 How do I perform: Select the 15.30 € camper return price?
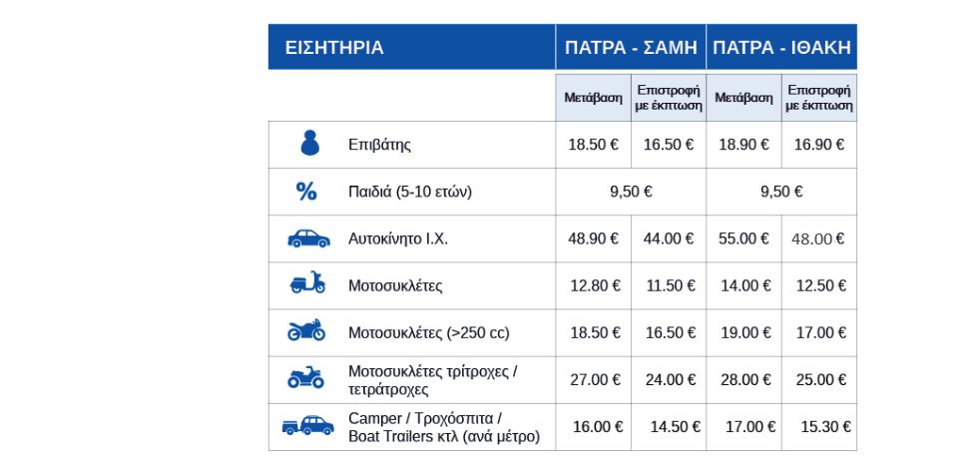tap(825, 427)
